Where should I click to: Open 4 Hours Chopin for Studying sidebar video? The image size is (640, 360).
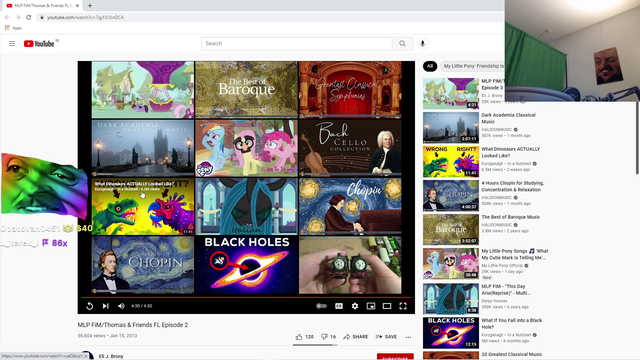[513, 186]
